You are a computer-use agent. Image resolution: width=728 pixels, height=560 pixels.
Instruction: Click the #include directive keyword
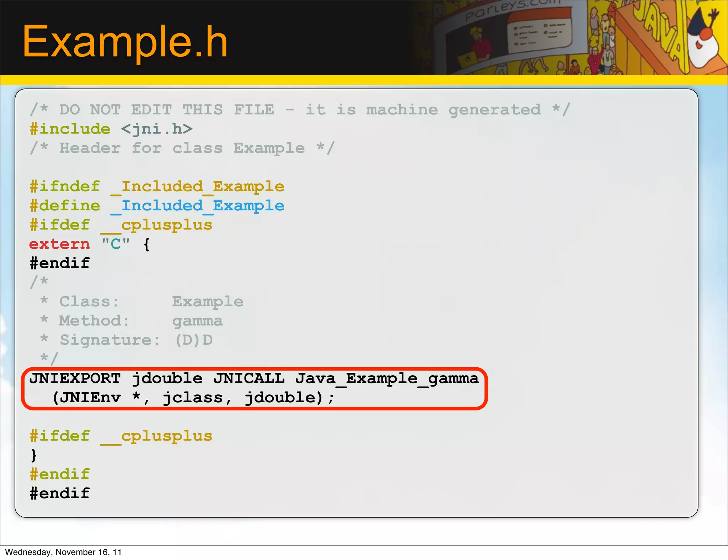[x=70, y=129]
